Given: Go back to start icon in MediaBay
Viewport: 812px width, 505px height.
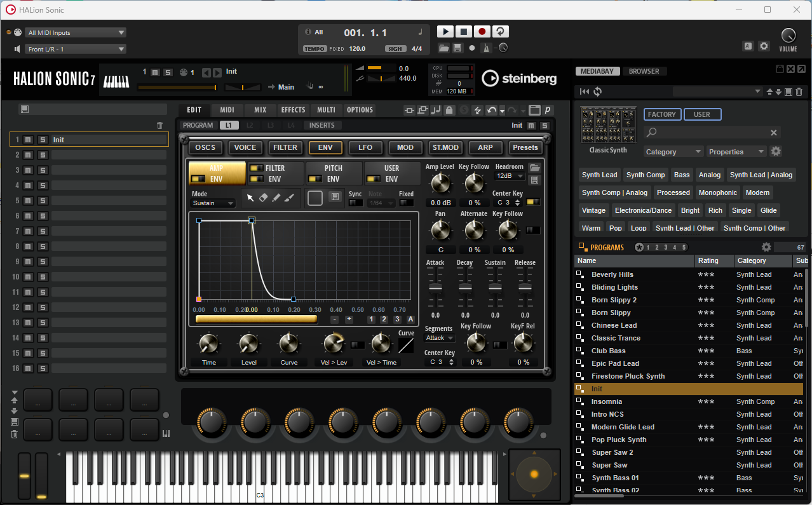Looking at the screenshot, I should click(x=585, y=92).
